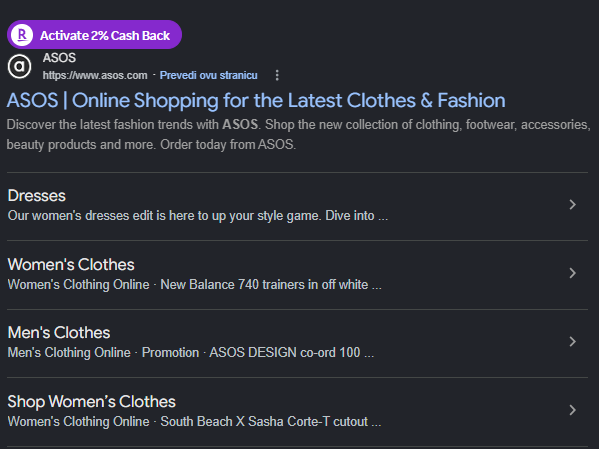
Task: Click the Rakuten R logo icon
Action: click(22, 35)
